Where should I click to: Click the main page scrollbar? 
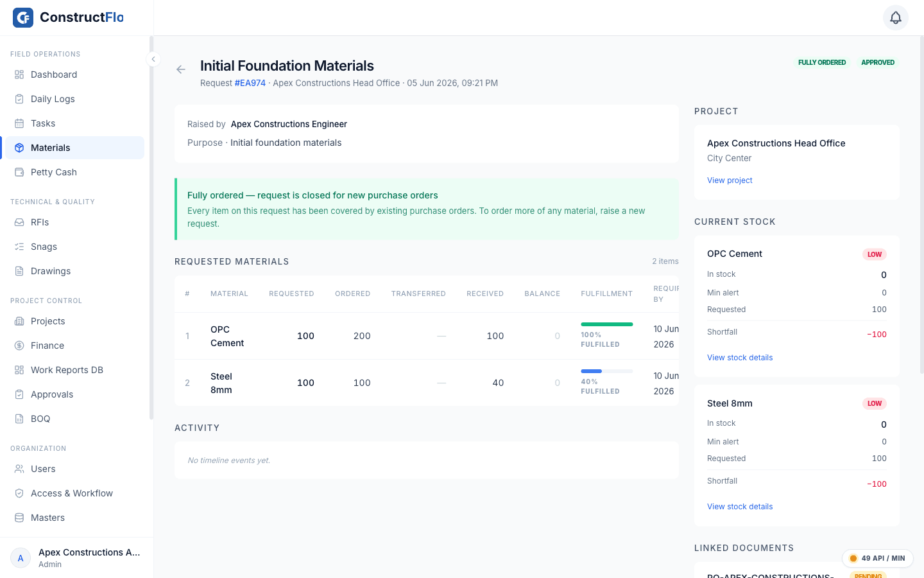pos(921,204)
